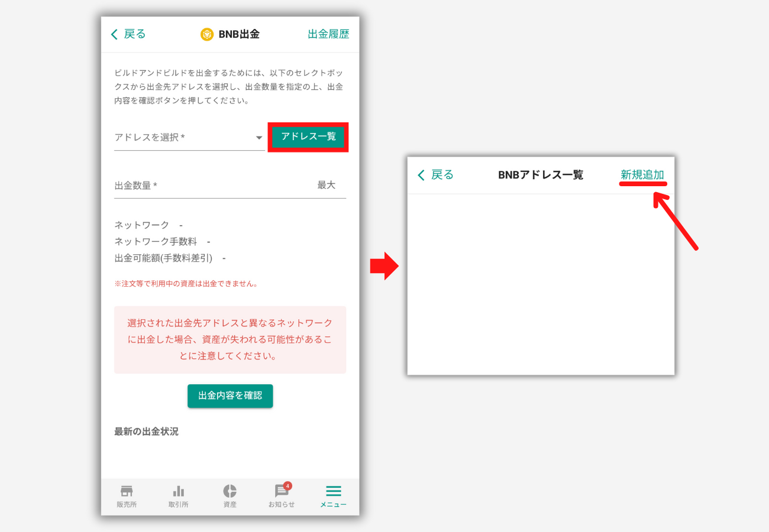Click back chevron on BNBアドレス一覧 screen
This screenshot has height=532, width=769.
[x=421, y=175]
